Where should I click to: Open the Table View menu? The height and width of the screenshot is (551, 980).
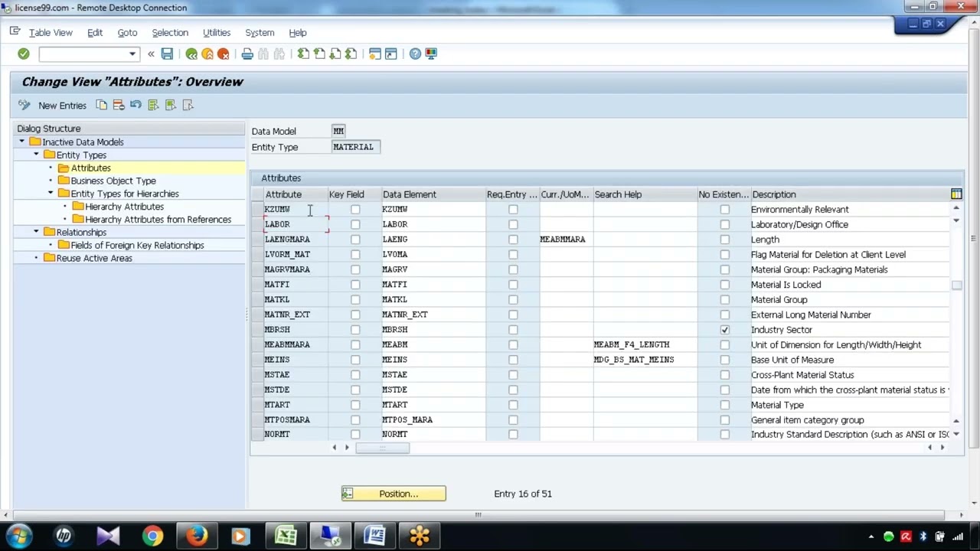(51, 33)
